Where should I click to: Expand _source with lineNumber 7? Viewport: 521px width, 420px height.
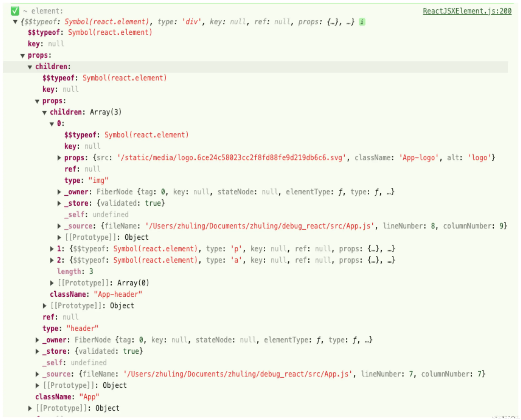point(37,374)
